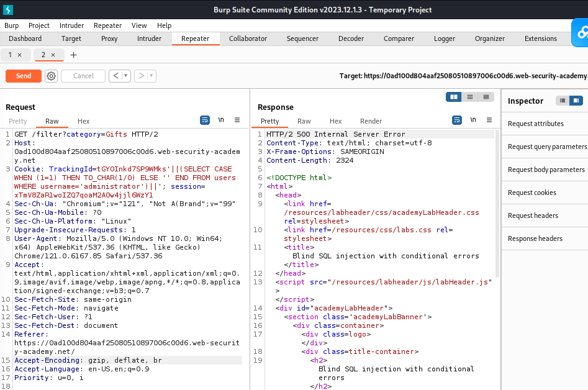Open the Help menu

(165, 25)
